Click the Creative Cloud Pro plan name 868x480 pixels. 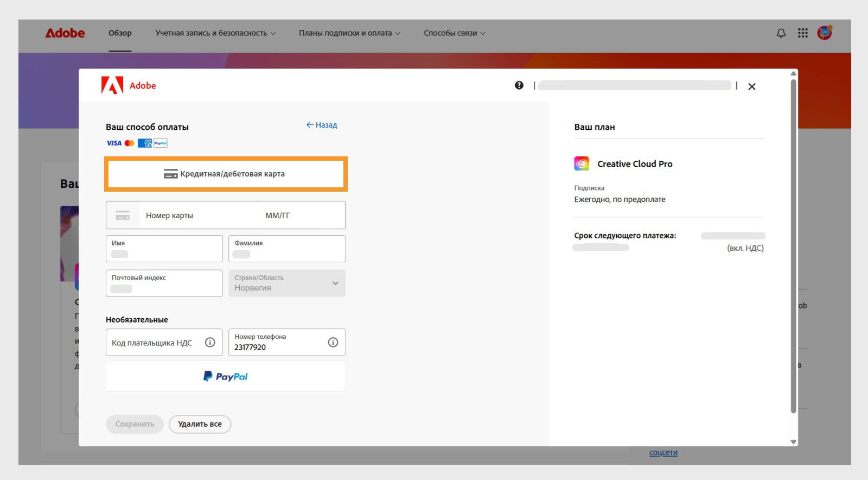point(635,164)
